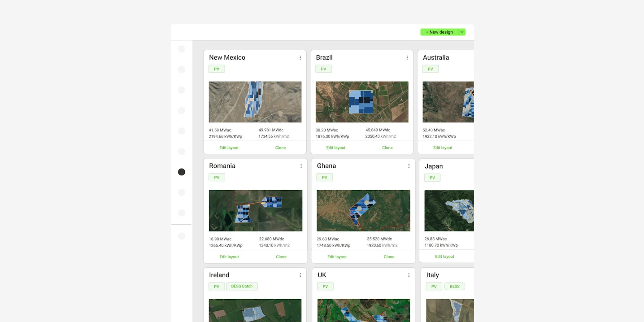644x322 pixels.
Task: Open the Romania satellite map thumbnail
Action: click(256, 211)
